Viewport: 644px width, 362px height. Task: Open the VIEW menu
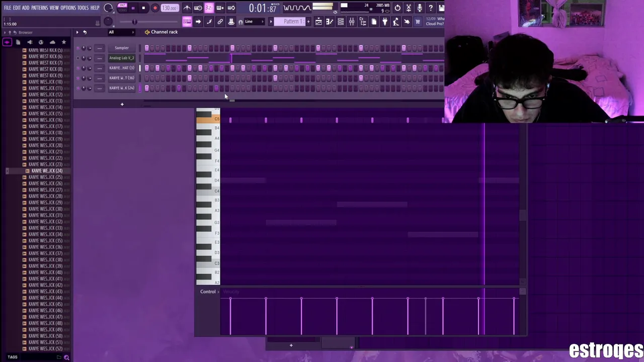54,8
